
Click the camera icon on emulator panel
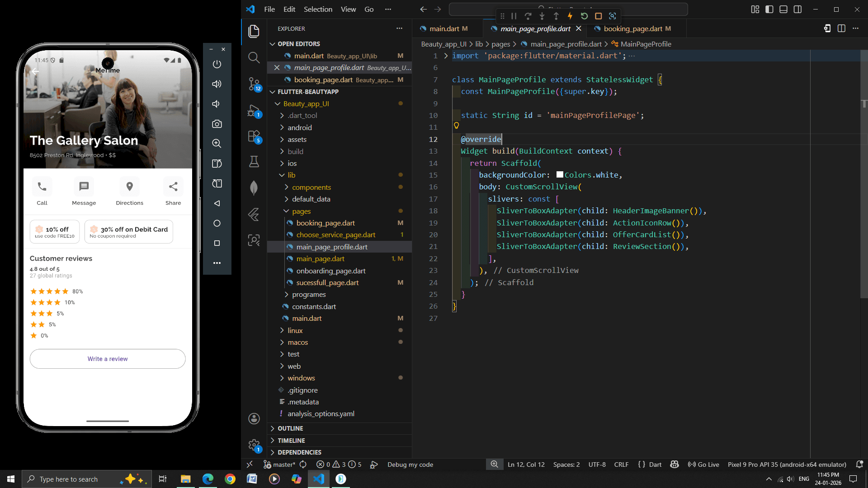point(217,124)
